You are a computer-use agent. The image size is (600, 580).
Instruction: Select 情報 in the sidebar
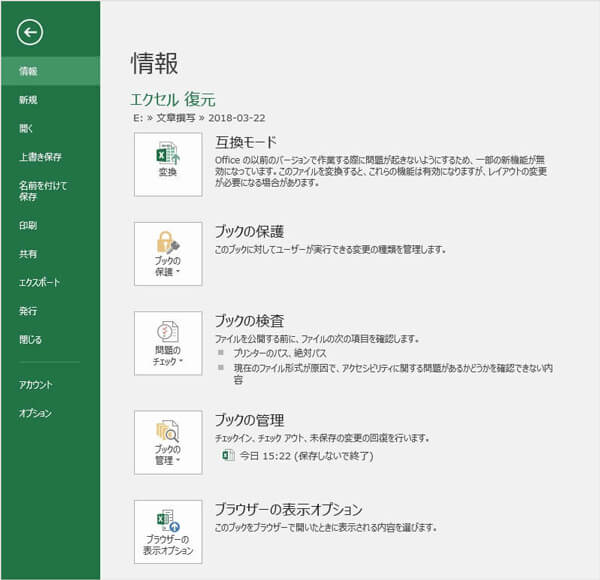pyautogui.click(x=51, y=71)
